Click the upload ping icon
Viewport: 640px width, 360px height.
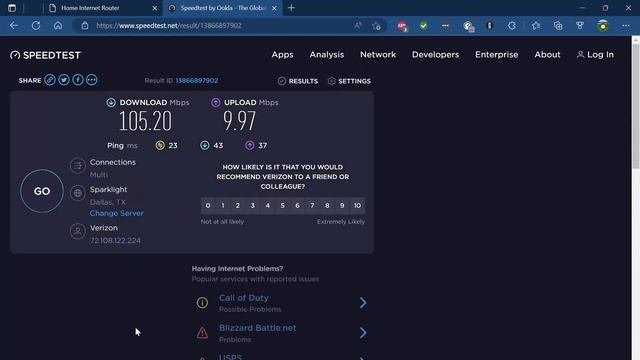(x=249, y=145)
